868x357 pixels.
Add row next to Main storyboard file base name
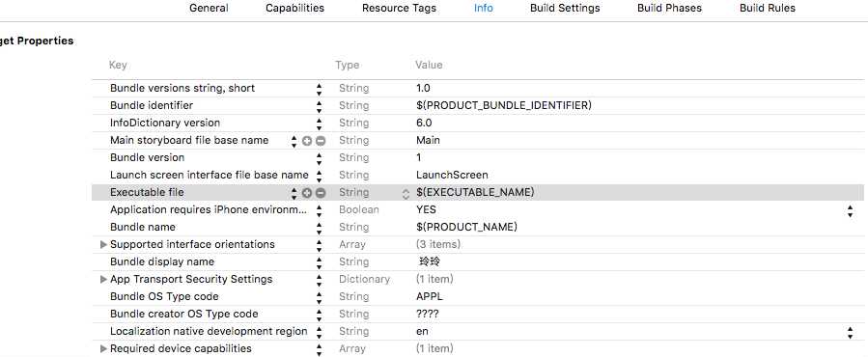coord(307,141)
